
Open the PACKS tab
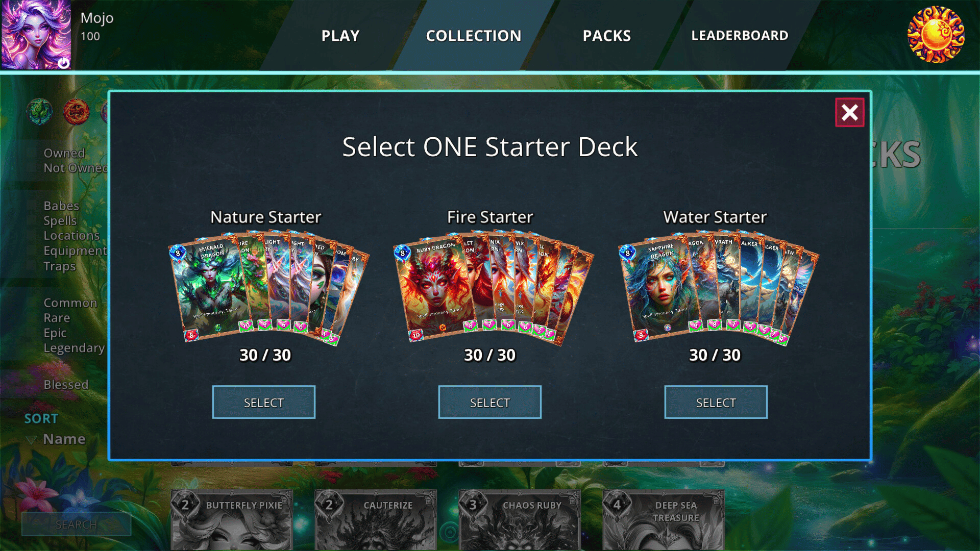click(x=607, y=36)
